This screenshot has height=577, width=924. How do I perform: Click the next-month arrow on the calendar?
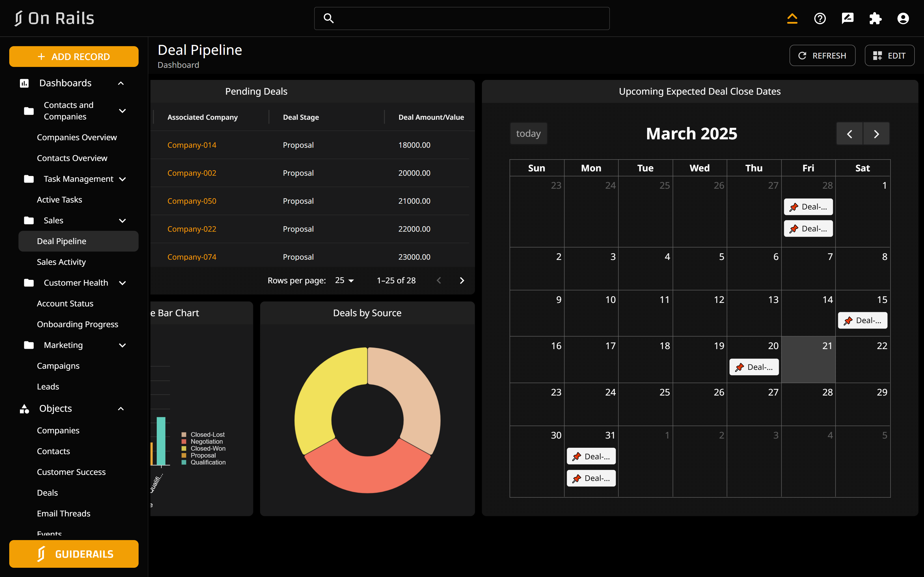876,134
